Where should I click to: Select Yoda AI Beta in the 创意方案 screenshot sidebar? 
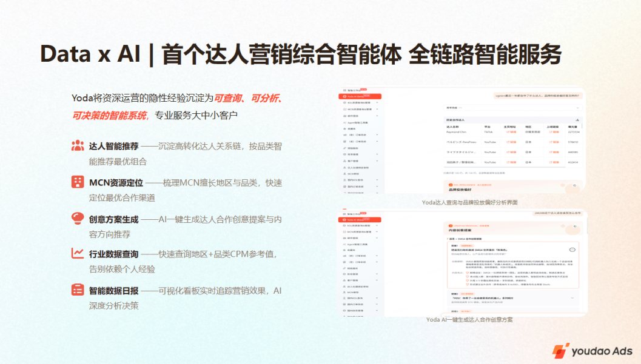(x=360, y=220)
